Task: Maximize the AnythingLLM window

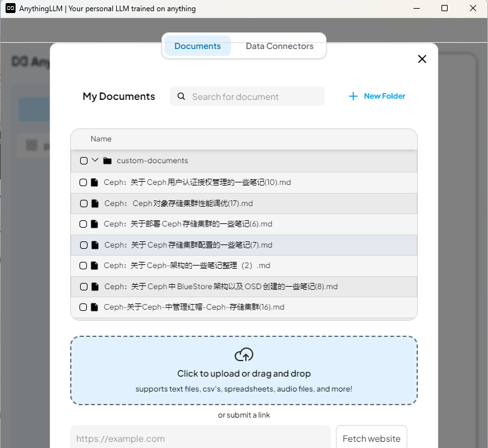Action: point(445,9)
